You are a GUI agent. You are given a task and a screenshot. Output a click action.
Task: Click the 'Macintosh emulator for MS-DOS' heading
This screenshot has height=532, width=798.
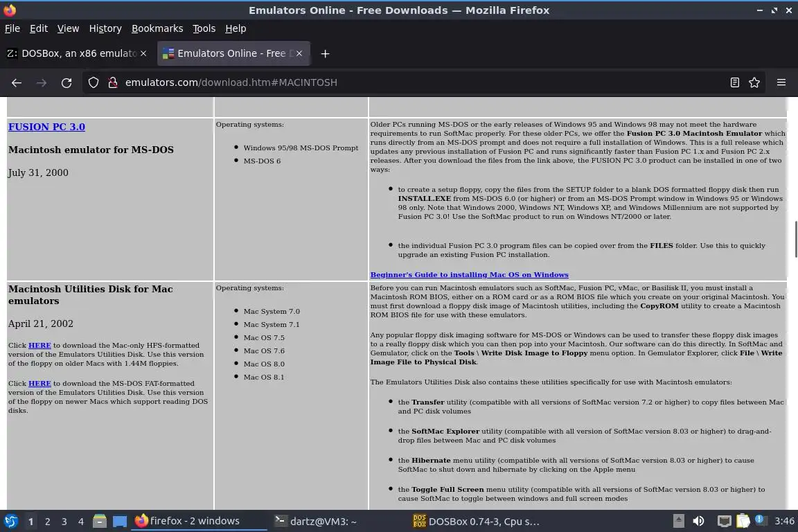91,150
